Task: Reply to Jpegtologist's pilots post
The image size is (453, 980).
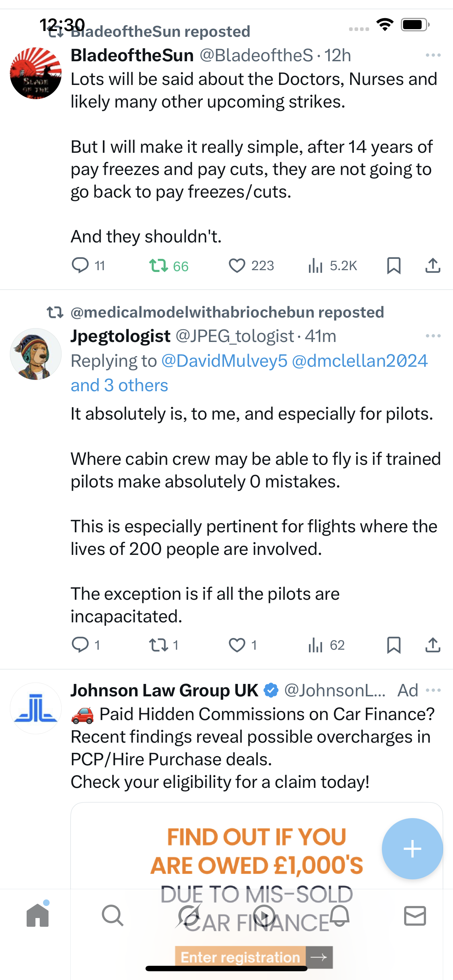Action: (80, 645)
